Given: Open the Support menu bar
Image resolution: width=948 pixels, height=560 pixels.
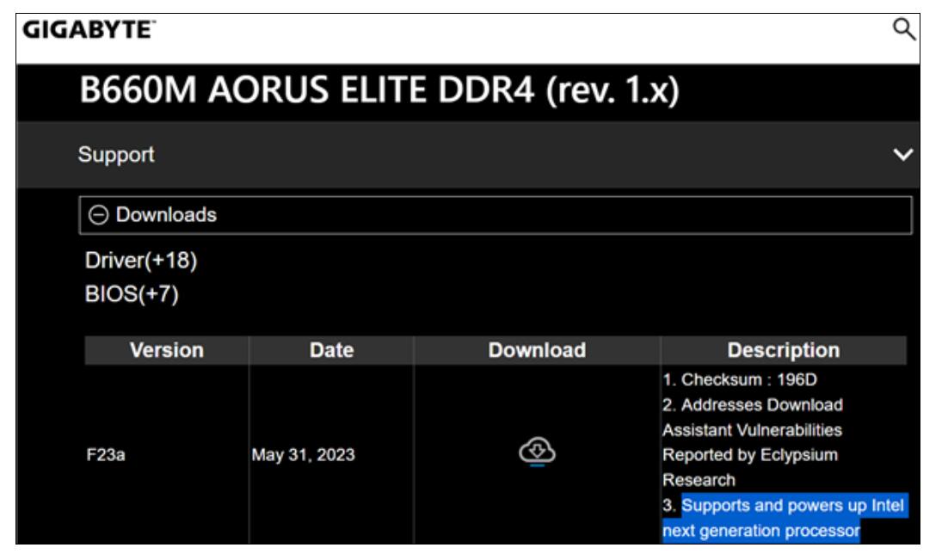Looking at the screenshot, I should [468, 155].
